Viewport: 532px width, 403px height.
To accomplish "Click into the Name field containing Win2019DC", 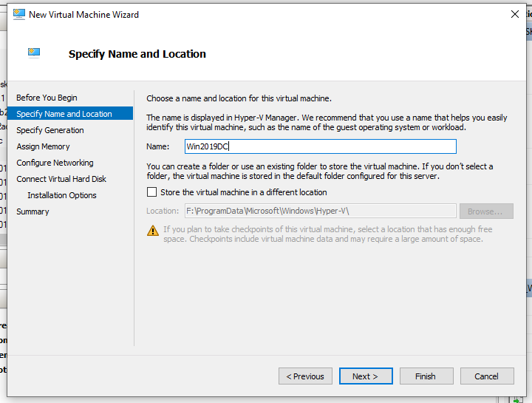I will (x=320, y=146).
